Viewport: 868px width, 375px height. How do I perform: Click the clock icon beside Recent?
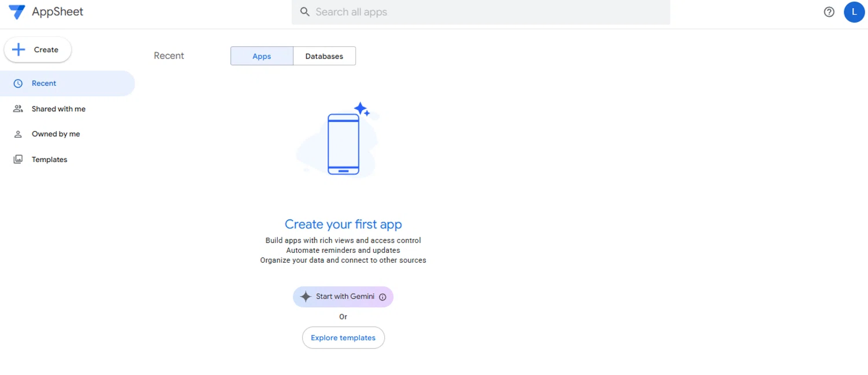pyautogui.click(x=18, y=83)
